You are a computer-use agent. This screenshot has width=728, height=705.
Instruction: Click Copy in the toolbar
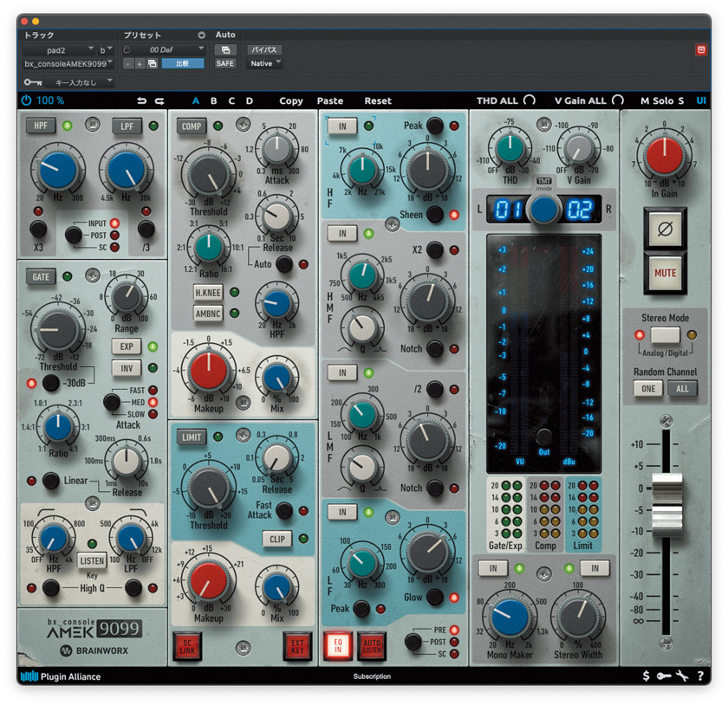coord(291,100)
